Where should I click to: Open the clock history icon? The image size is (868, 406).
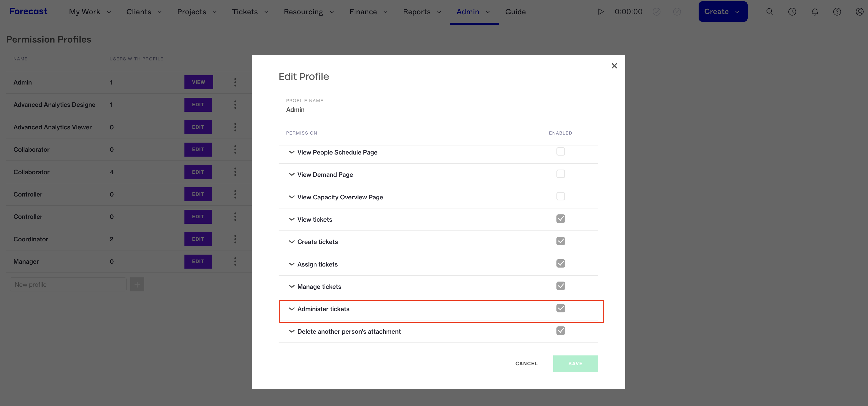tap(792, 12)
